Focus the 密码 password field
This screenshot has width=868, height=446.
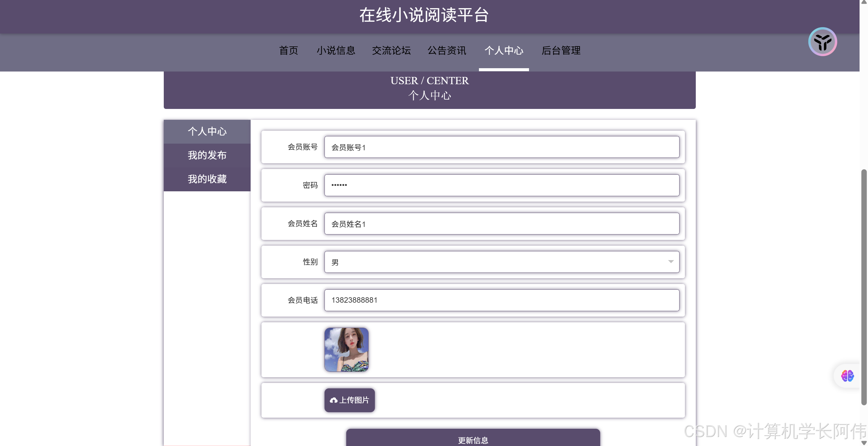[501, 185]
